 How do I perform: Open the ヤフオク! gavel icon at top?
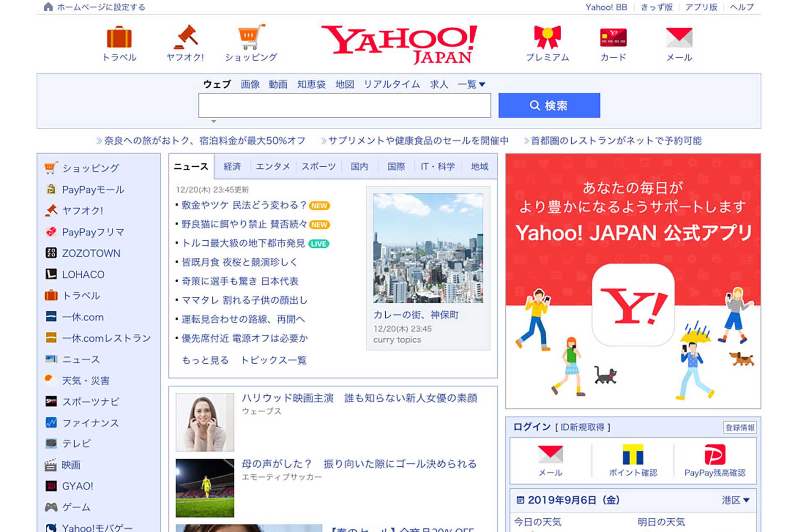pyautogui.click(x=185, y=37)
